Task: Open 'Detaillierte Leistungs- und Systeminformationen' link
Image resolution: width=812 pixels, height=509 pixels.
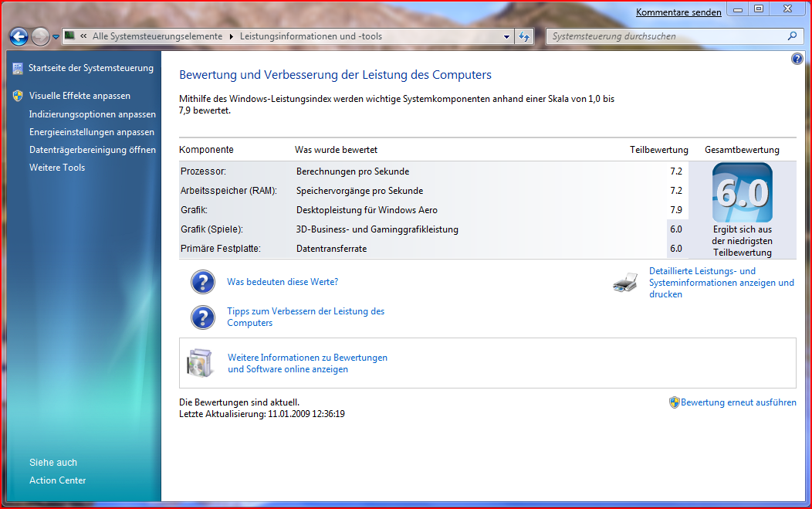Action: pos(722,283)
